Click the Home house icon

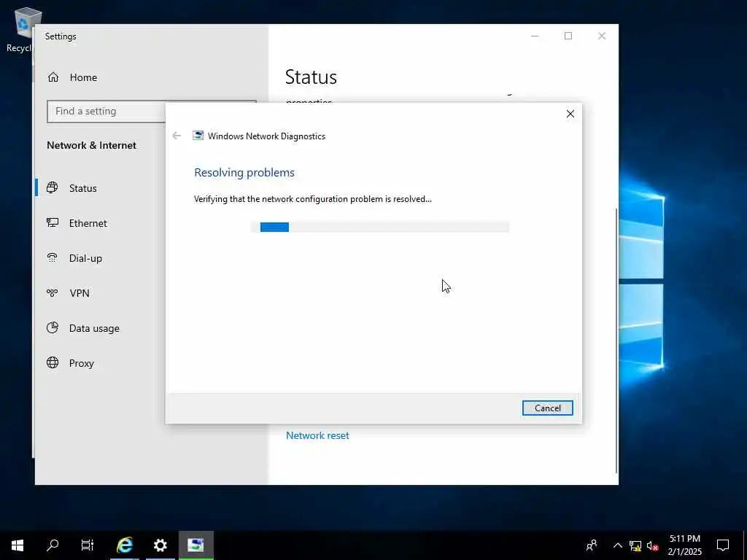53,77
